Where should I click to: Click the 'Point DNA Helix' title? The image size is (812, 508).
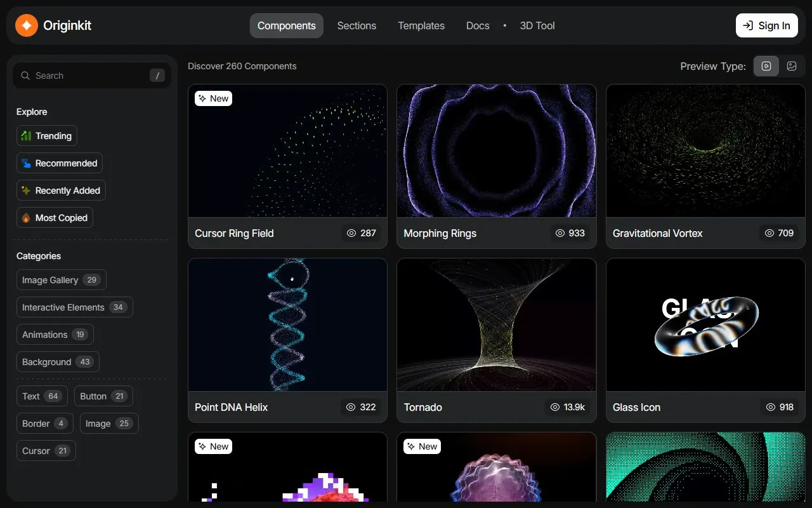coord(232,407)
